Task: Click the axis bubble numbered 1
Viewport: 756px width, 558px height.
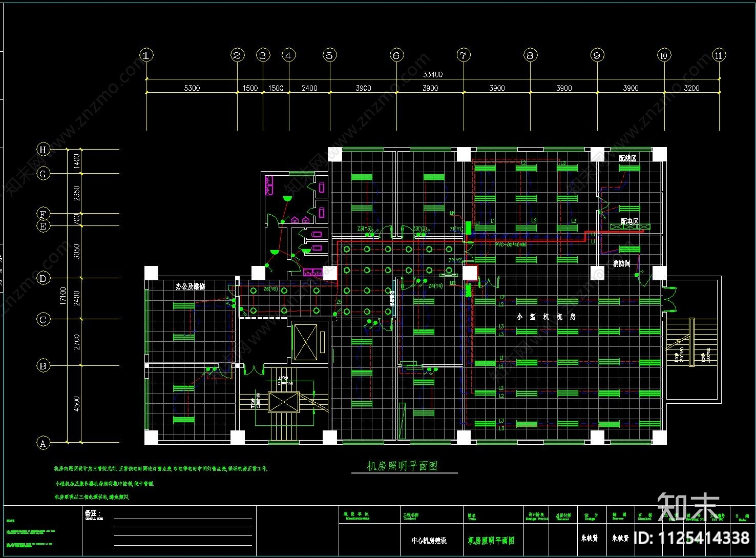Action: click(x=146, y=55)
